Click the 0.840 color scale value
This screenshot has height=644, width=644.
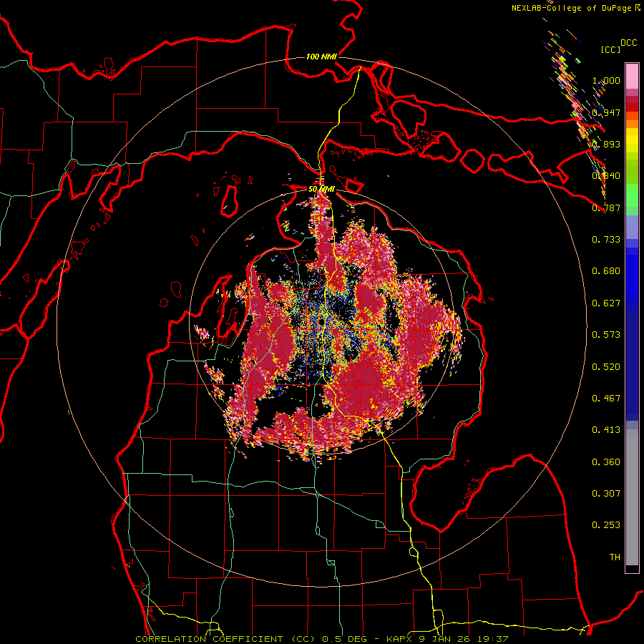(606, 176)
